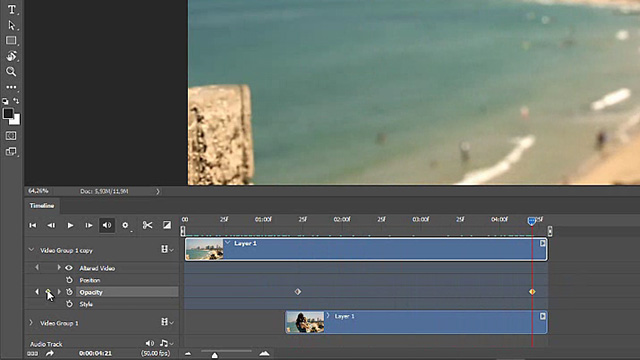Collapse the Video Group 1 copy track

[31, 250]
